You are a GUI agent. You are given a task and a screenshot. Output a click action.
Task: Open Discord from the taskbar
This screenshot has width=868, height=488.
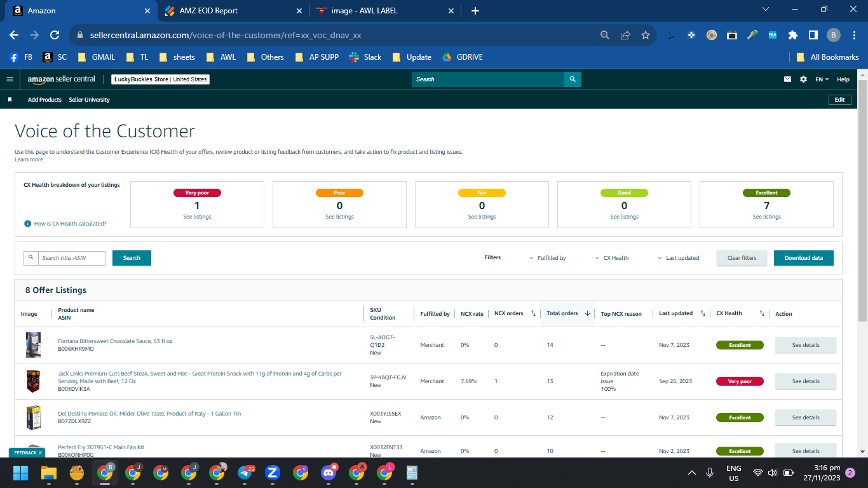(x=329, y=473)
